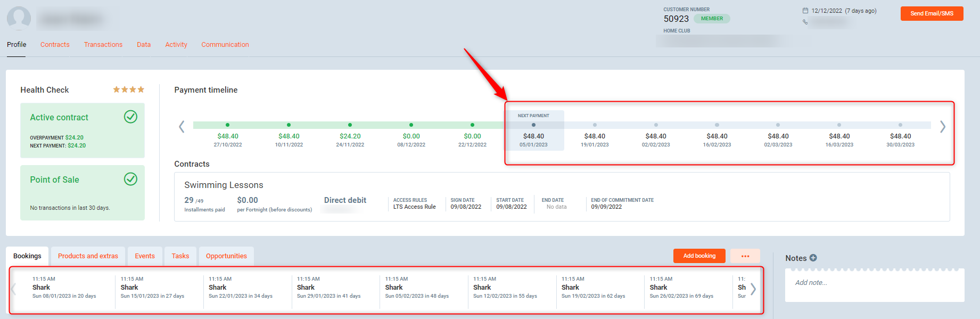Click the Add booking button
This screenshot has width=980, height=319.
coord(699,256)
